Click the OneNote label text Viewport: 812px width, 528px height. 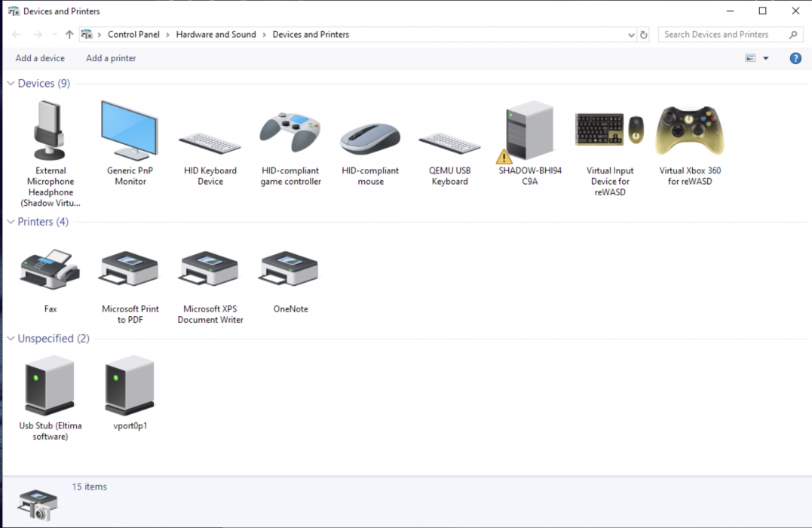pos(290,309)
